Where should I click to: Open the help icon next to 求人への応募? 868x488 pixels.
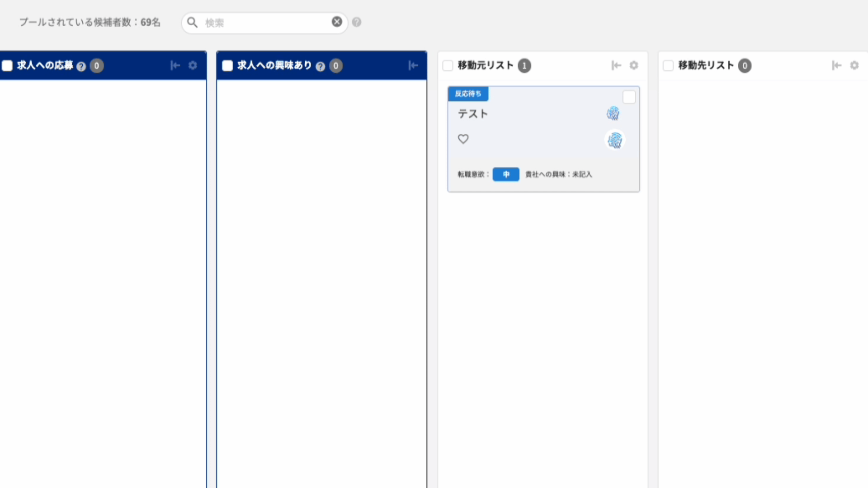point(81,66)
